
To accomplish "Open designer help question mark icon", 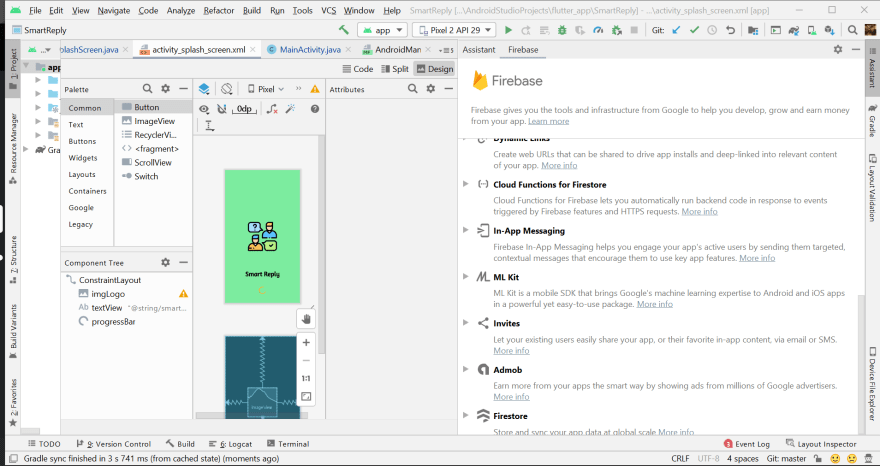I will 315,109.
